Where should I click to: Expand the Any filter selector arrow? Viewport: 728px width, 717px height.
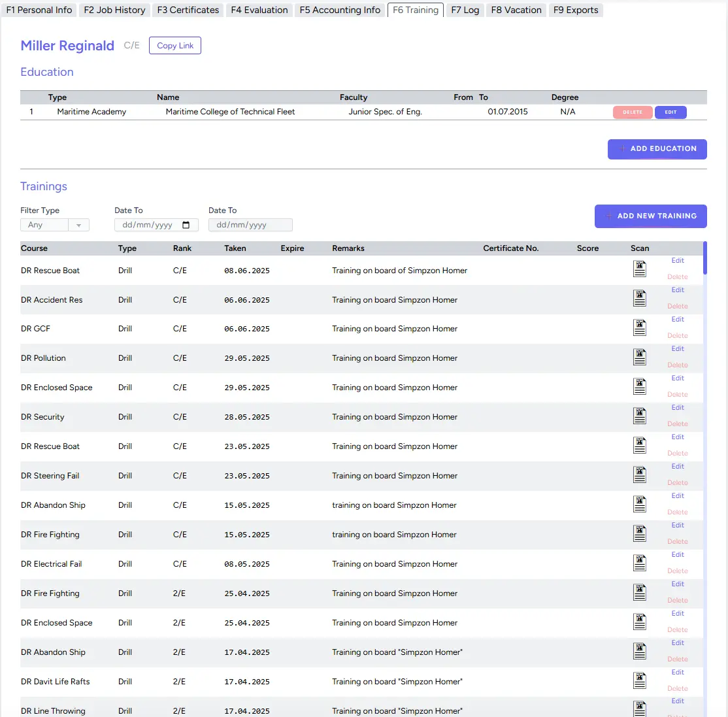tap(80, 225)
